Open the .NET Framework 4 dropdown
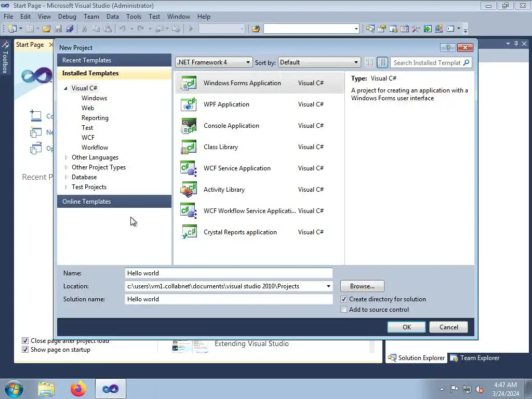Viewport: 532px width, 399px height. coord(214,62)
